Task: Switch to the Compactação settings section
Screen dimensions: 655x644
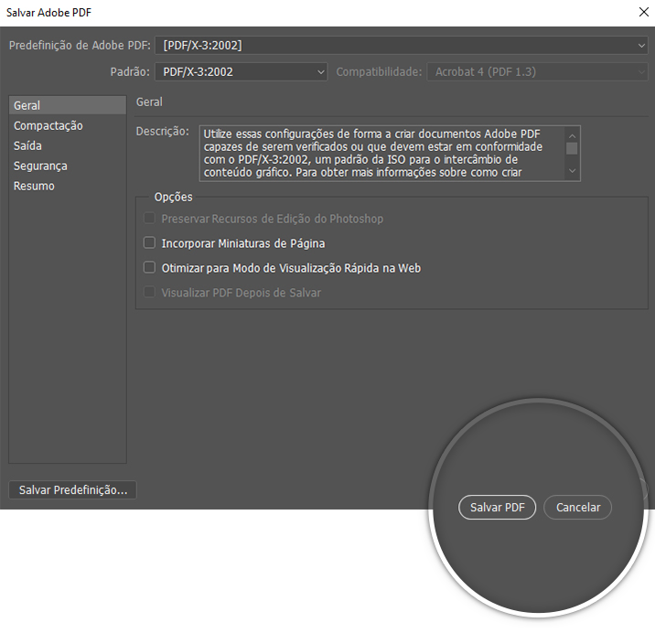Action: [48, 125]
